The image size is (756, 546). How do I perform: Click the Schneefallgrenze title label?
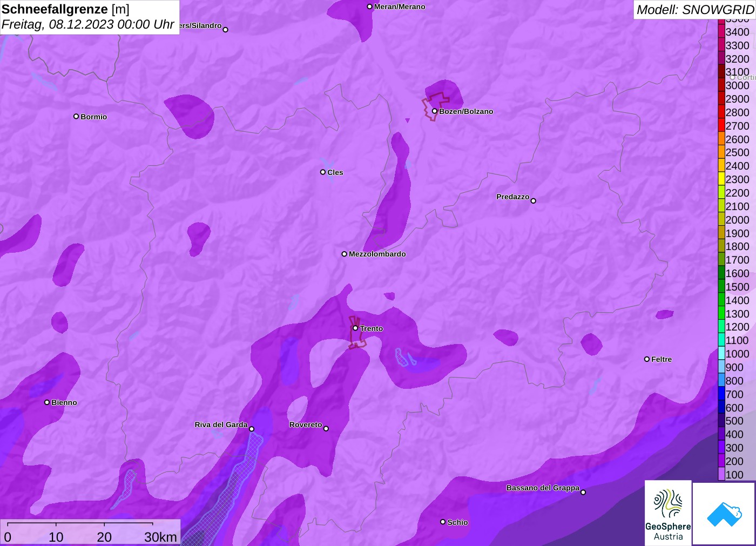[55, 10]
